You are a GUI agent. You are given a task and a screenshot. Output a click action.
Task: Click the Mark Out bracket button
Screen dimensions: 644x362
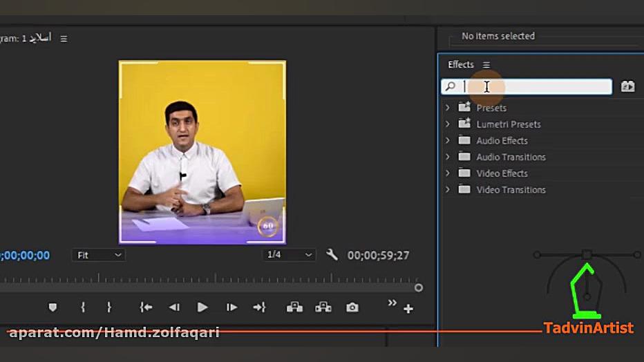tap(109, 307)
